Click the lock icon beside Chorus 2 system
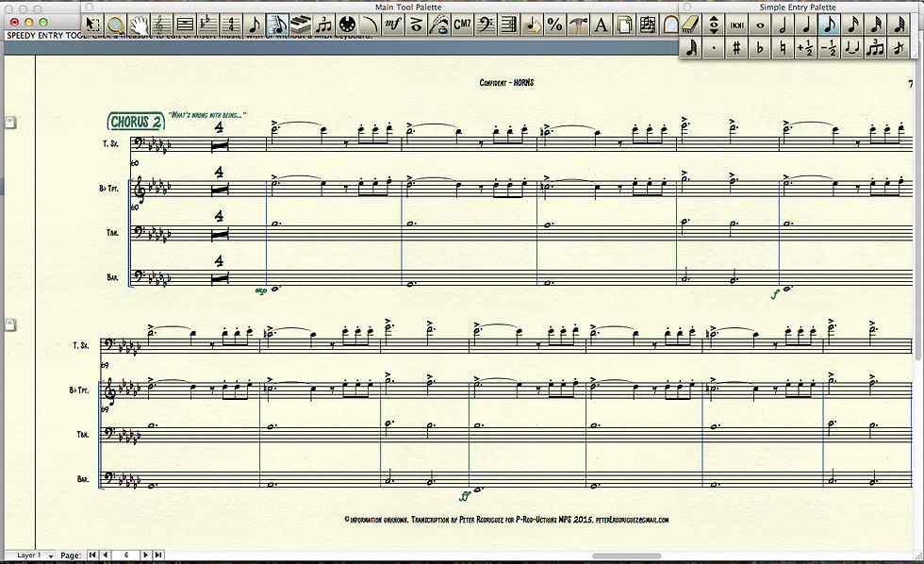924x564 pixels. (x=10, y=122)
